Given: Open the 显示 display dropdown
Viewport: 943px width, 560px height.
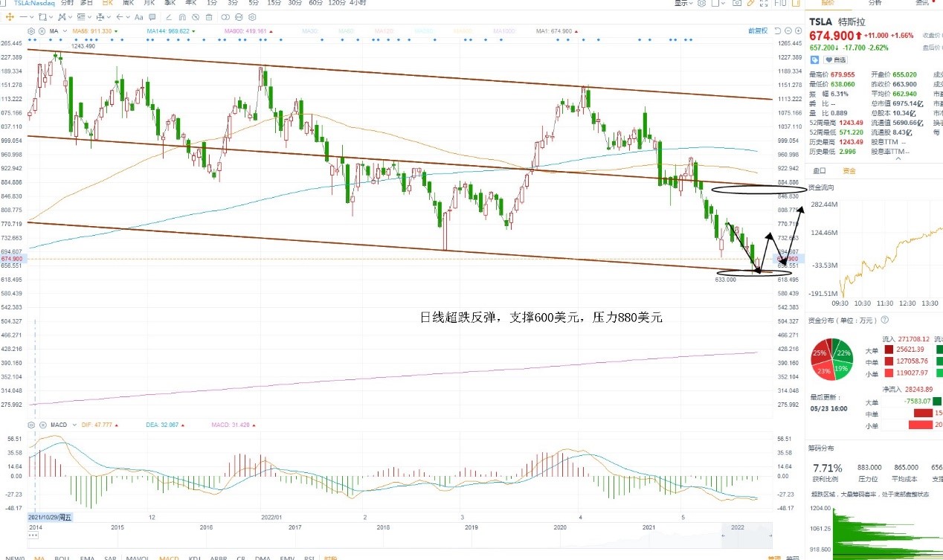Looking at the screenshot, I should (683, 3).
